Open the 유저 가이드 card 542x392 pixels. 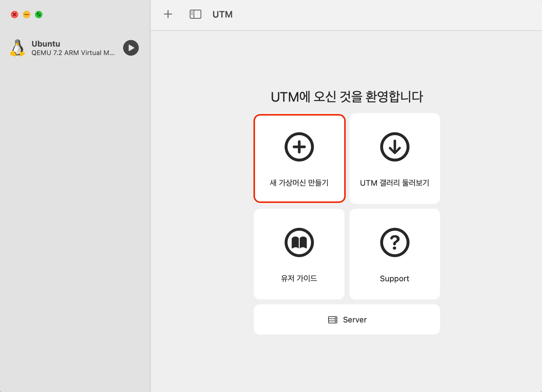[299, 254]
